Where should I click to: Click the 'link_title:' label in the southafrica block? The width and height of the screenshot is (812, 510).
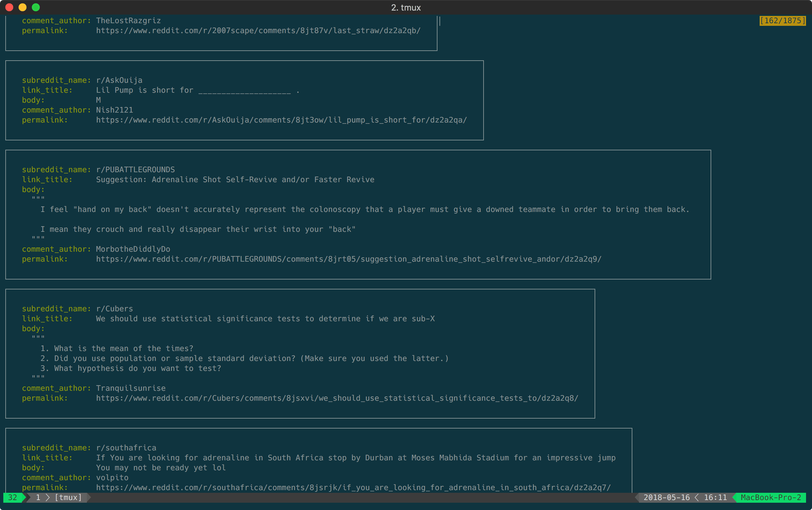(x=47, y=458)
